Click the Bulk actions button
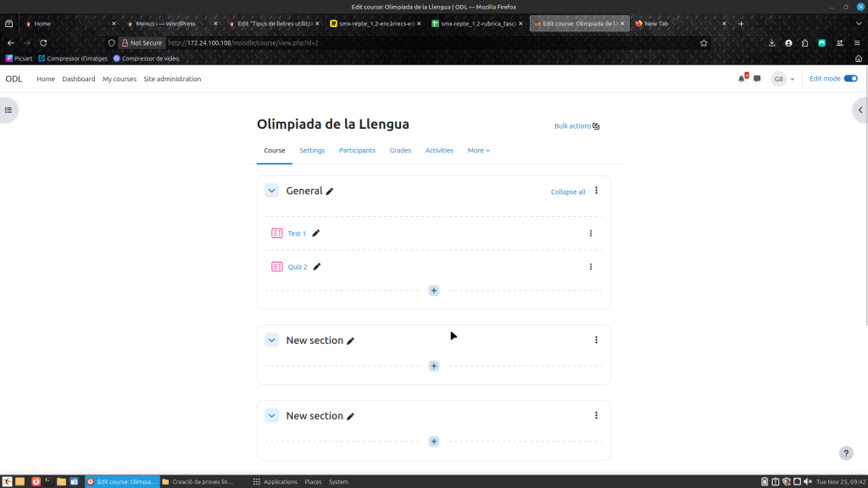Viewport: 868px width, 488px height. pos(576,126)
